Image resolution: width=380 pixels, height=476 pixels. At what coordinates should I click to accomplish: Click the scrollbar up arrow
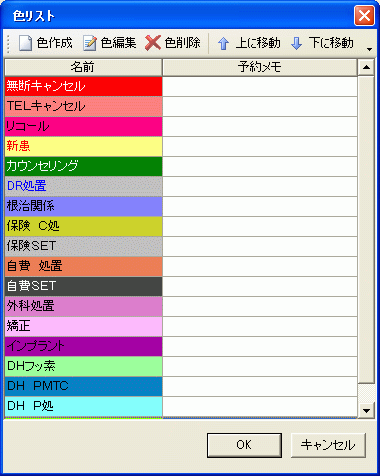pyautogui.click(x=366, y=67)
